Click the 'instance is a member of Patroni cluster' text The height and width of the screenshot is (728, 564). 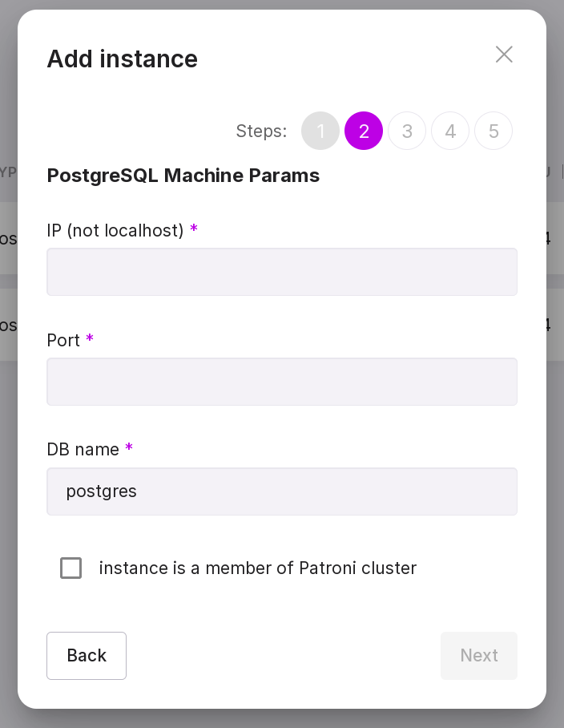tap(257, 568)
